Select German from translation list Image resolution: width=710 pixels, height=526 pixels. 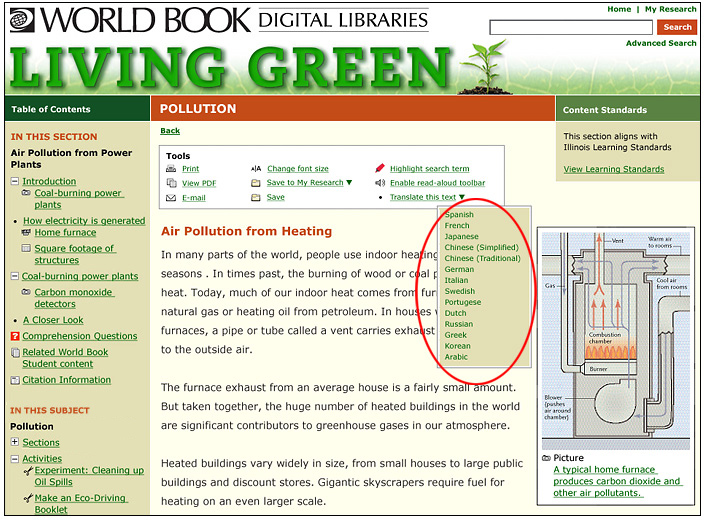459,269
